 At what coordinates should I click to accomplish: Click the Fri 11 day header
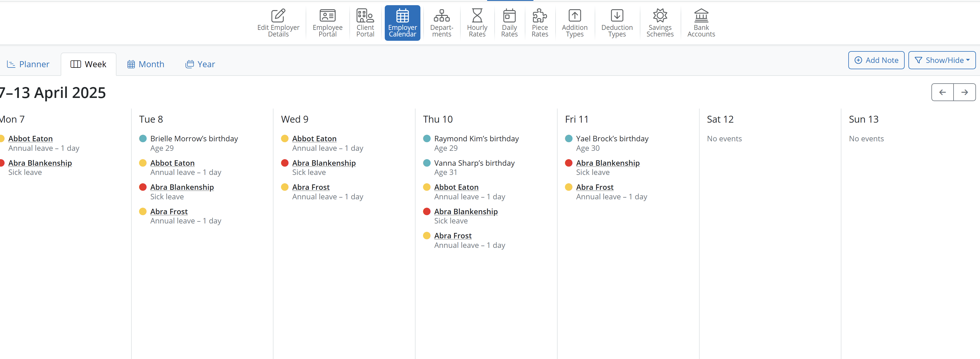(x=576, y=119)
